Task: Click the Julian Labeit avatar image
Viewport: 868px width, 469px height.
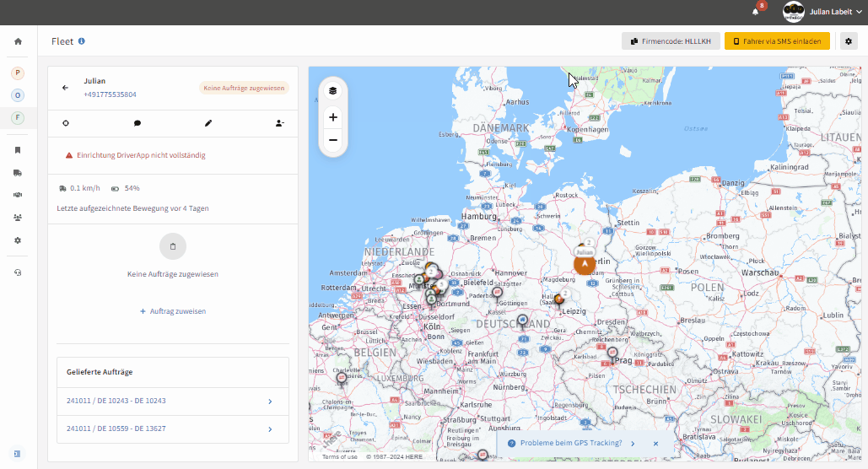Action: 793,12
